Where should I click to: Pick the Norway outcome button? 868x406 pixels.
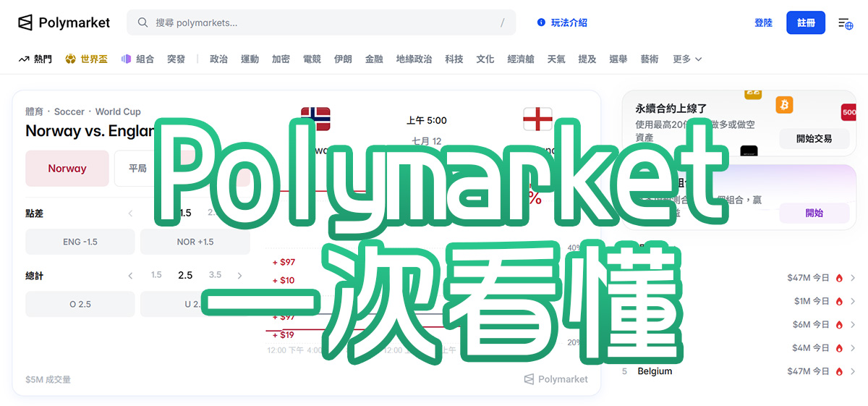67,169
